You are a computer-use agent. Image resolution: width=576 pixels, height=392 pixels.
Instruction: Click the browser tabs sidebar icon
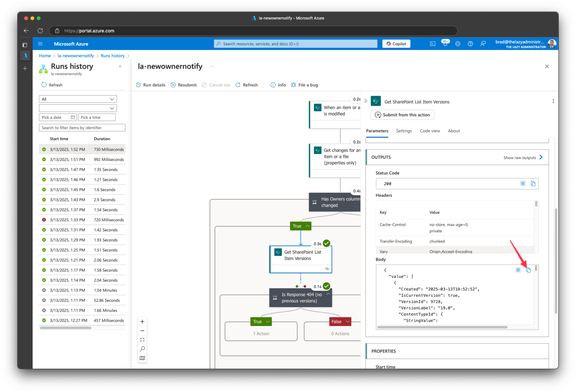coord(25,45)
